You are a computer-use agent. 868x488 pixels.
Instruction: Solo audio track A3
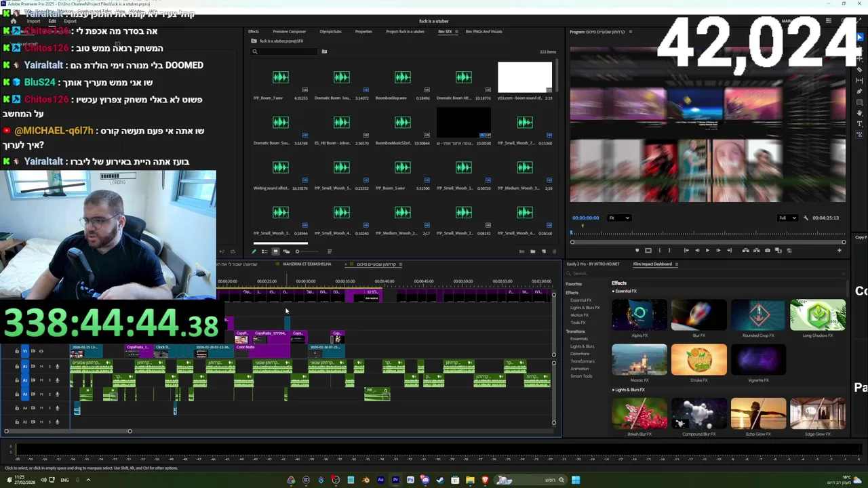click(x=50, y=394)
